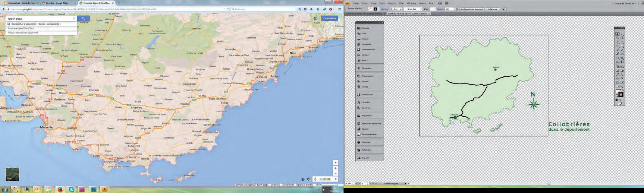
Task: Zoom in on the Google map
Action: click(x=336, y=168)
